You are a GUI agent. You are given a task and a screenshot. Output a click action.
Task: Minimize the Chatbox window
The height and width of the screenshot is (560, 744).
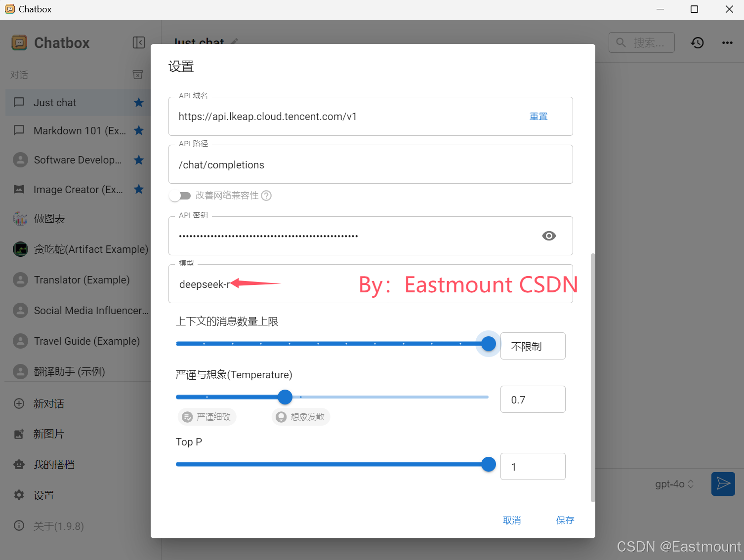click(x=660, y=9)
